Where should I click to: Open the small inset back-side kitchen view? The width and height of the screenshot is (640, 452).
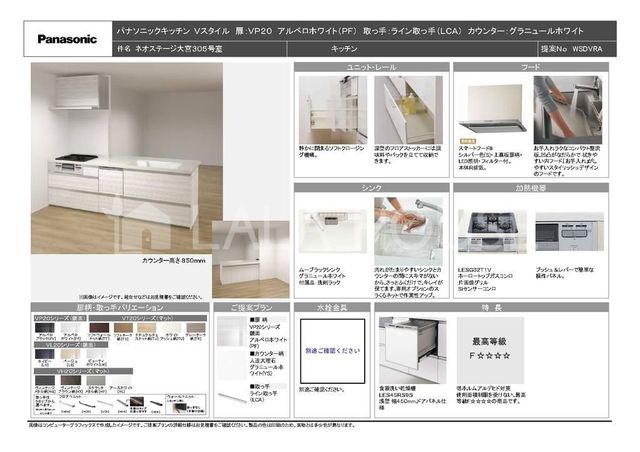click(251, 259)
